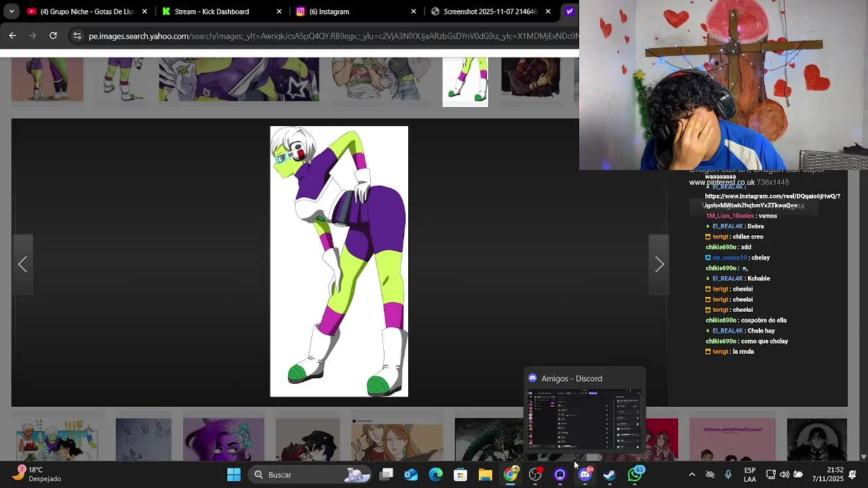Screen dimensions: 868x488
Task: Select the highlighted white-background thumbnail in top strip
Action: coord(465,81)
